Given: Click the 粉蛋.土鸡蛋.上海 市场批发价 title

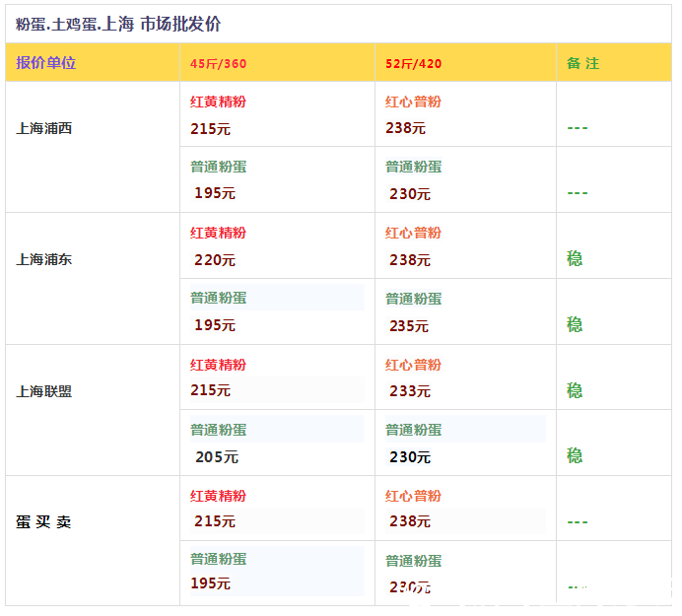Looking at the screenshot, I should point(124,24).
